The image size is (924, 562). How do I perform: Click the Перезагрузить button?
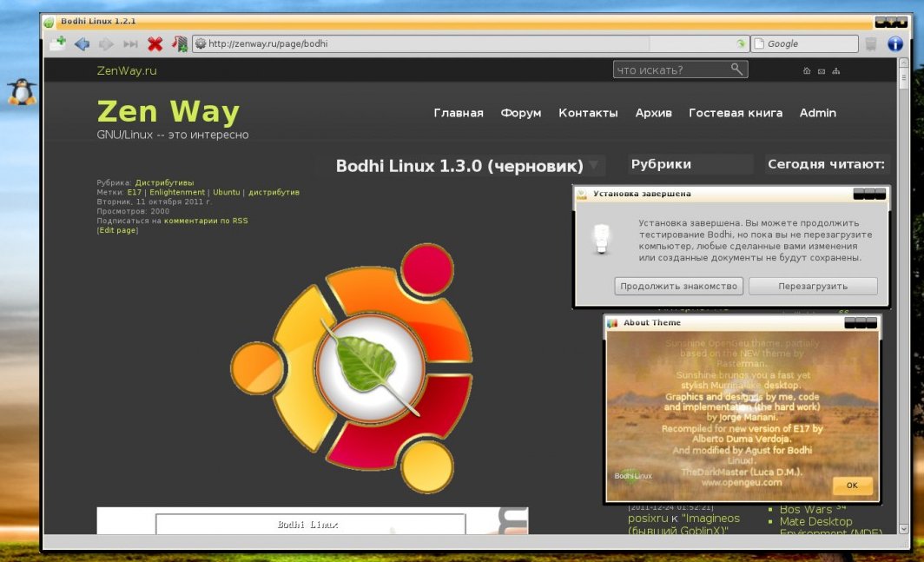coord(813,286)
